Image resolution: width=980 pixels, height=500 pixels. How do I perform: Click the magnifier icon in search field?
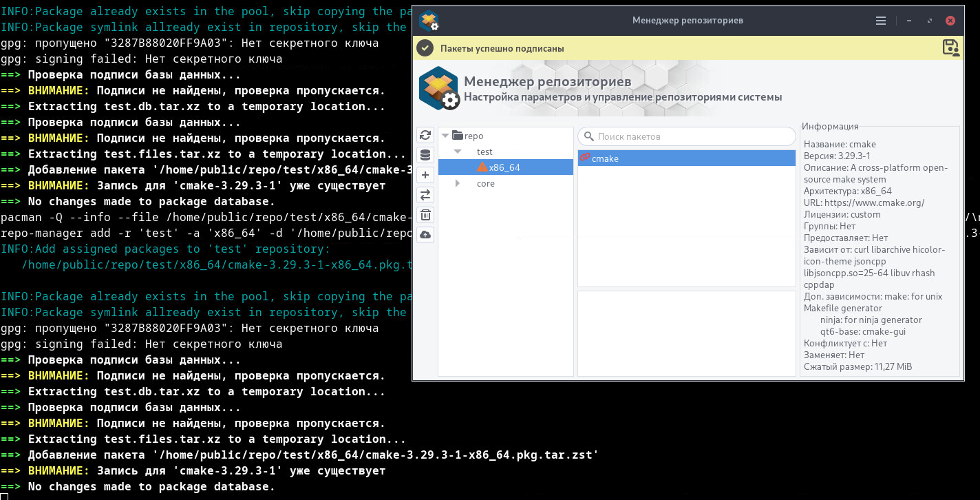coord(589,136)
